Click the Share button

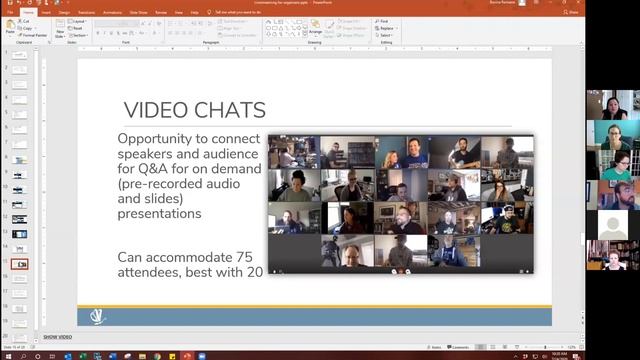[571, 12]
